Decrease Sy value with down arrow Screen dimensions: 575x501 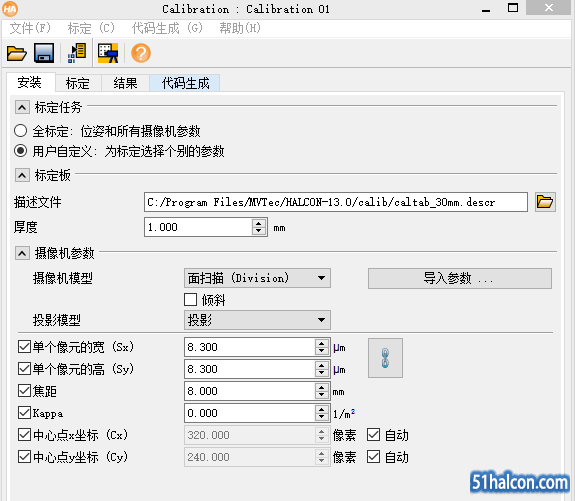tap(322, 373)
